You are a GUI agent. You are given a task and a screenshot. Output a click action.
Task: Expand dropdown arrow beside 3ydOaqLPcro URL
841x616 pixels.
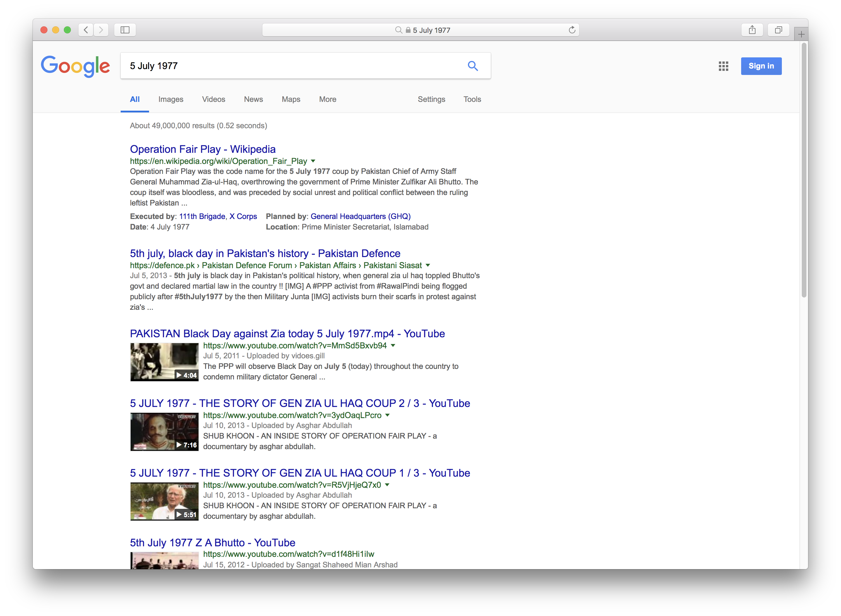(387, 415)
